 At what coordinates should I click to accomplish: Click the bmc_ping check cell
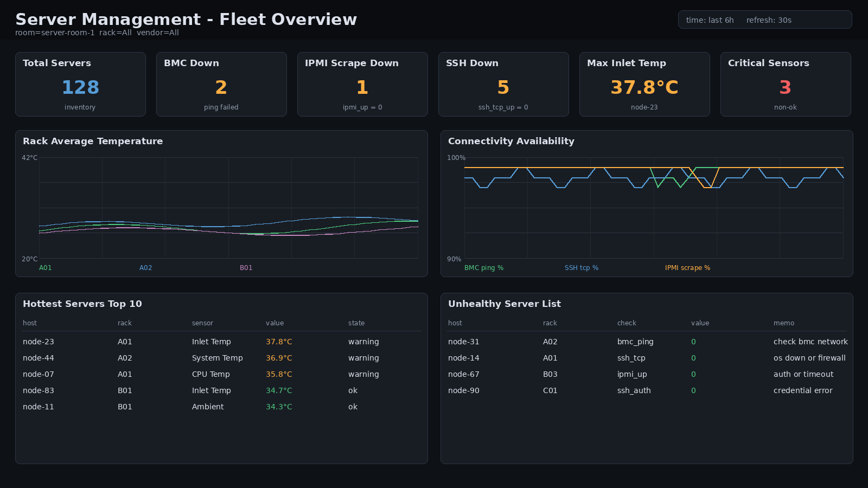point(635,342)
